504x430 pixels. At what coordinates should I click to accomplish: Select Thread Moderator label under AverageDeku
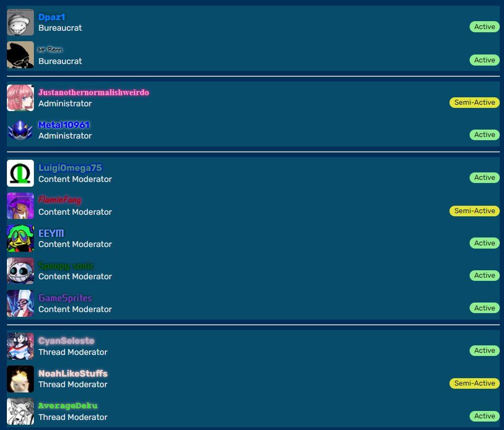tap(73, 417)
